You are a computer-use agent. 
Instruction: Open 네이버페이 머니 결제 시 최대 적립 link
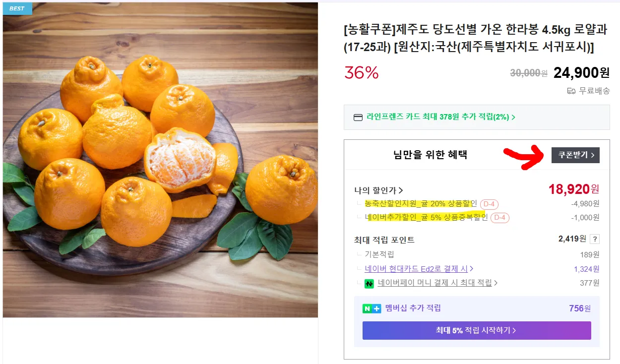click(x=437, y=283)
